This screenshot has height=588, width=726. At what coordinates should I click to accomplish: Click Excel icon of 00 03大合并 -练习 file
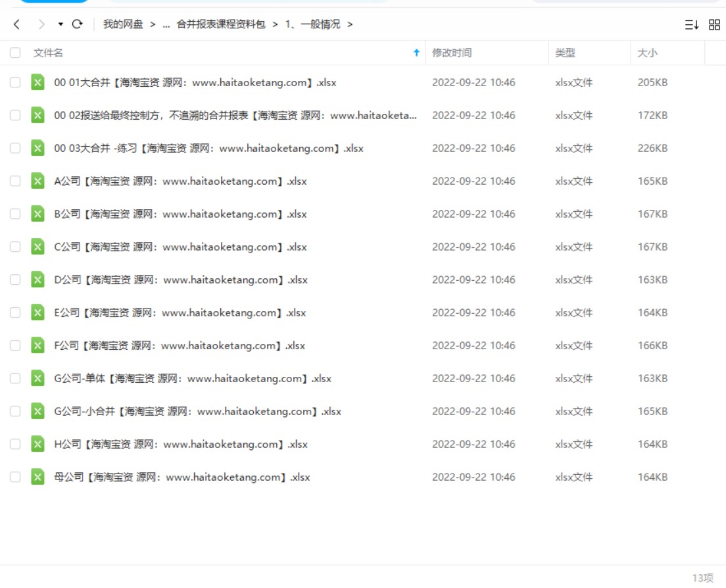(x=37, y=148)
